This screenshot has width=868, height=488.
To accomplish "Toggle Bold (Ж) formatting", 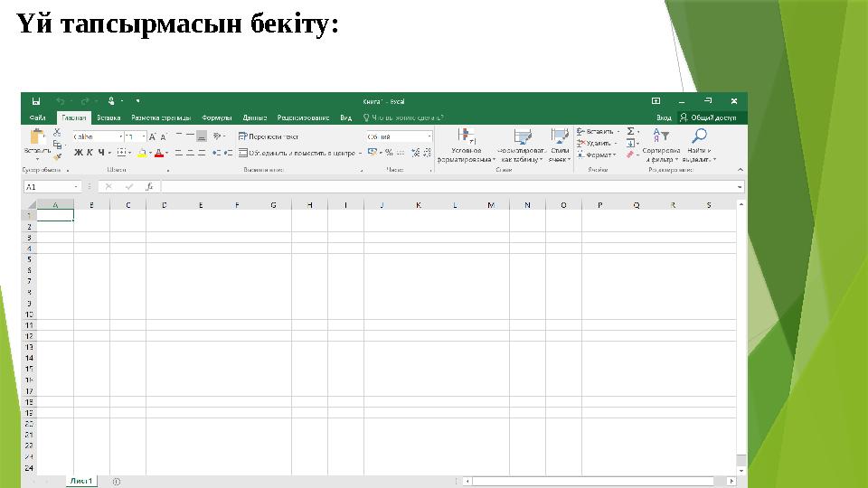I will point(79,152).
